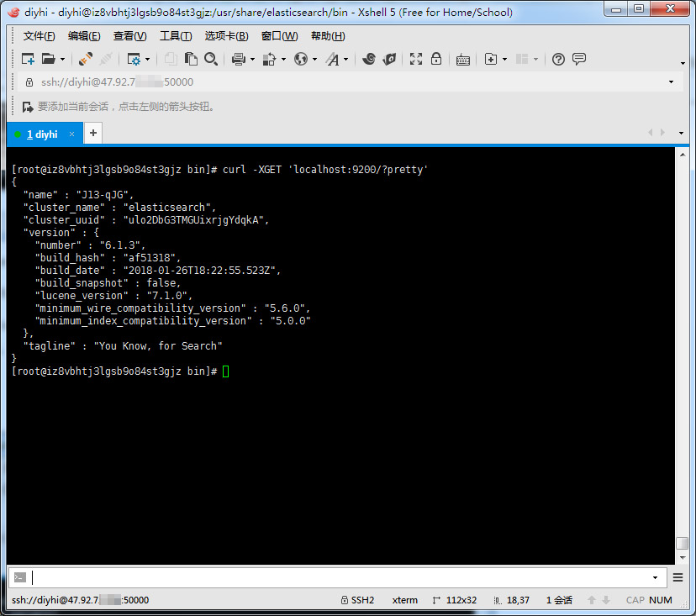Open the font settings dropdown arrow

[345, 60]
